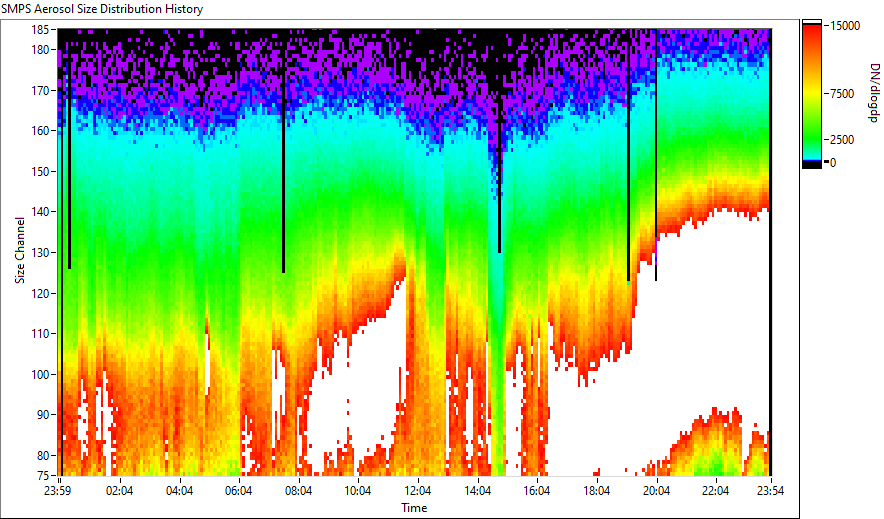
Task: Click the 'SMPS Aerosol Size Distribution History' title
Action: [x=102, y=9]
